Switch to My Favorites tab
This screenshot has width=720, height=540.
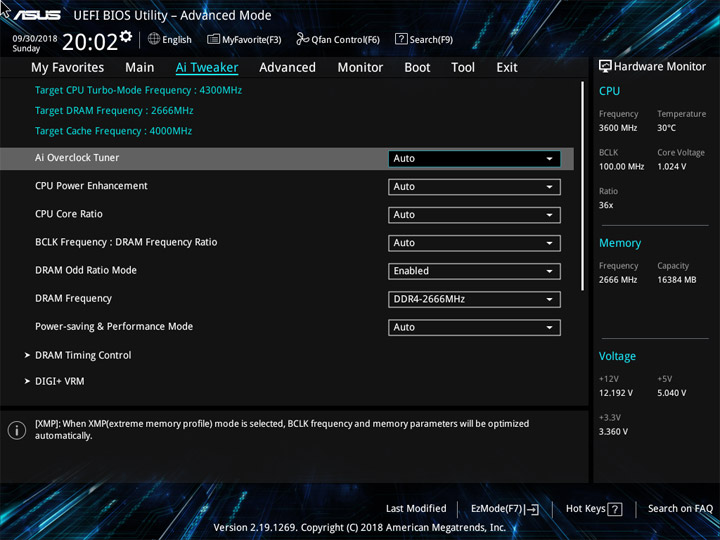(x=68, y=68)
